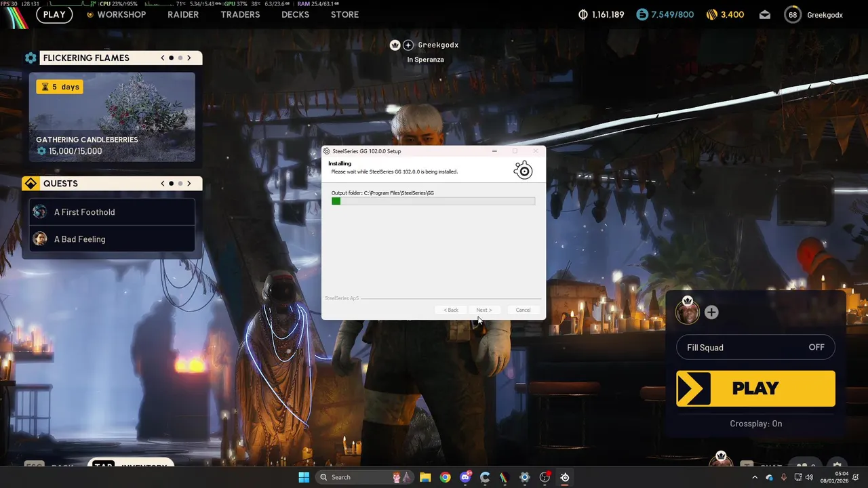
Task: Open Discord from the taskbar
Action: pyautogui.click(x=465, y=477)
